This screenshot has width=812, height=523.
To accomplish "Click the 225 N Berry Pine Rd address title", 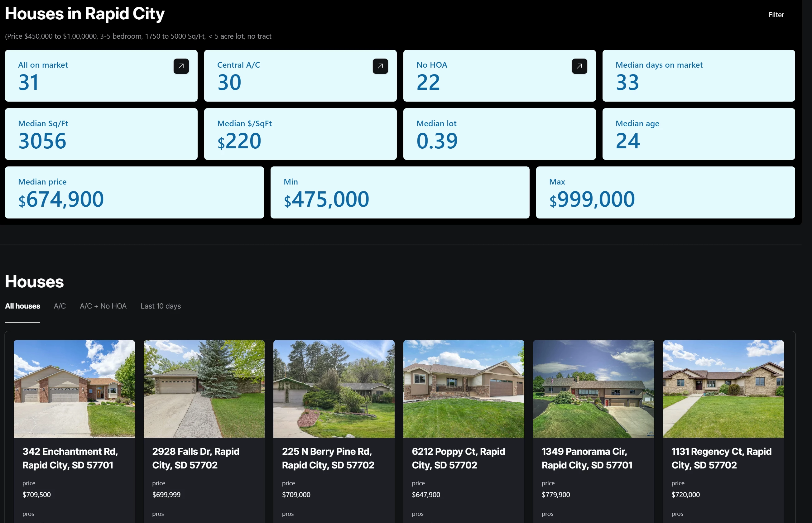I will click(x=328, y=458).
